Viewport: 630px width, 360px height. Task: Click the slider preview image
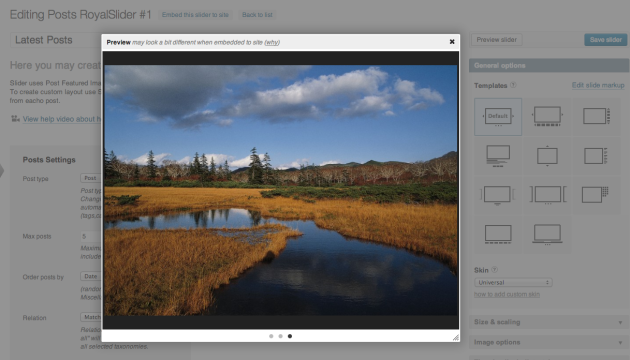[x=280, y=190]
